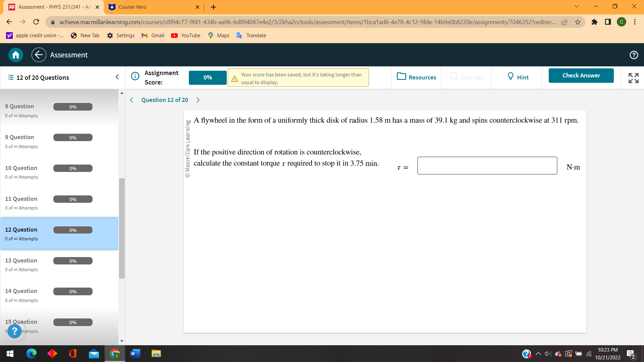Click the back arrow next to Assessment
The height and width of the screenshot is (362, 644).
[39, 55]
